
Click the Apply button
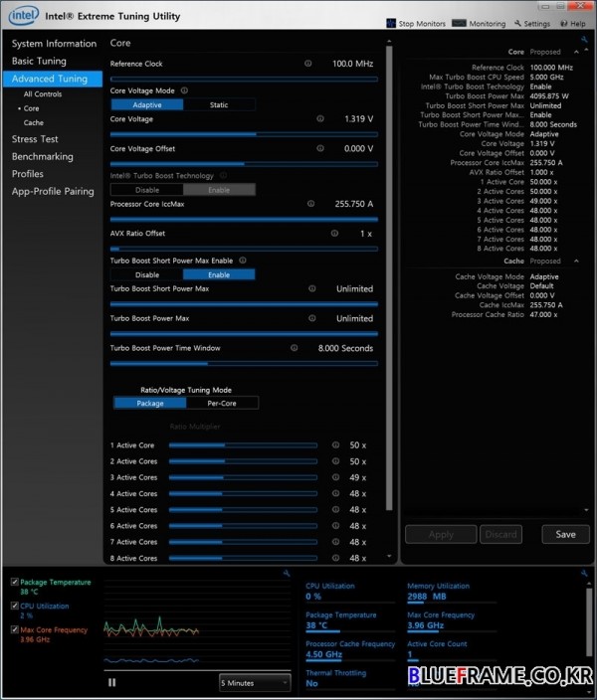point(441,534)
